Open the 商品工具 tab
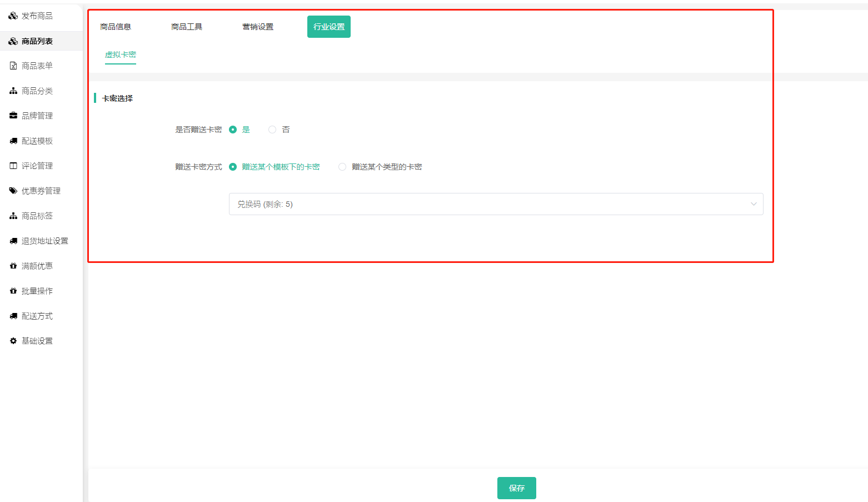 [187, 27]
